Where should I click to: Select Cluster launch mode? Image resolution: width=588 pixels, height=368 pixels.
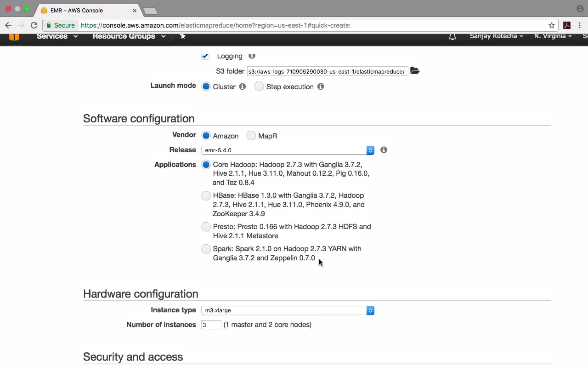[x=206, y=86]
